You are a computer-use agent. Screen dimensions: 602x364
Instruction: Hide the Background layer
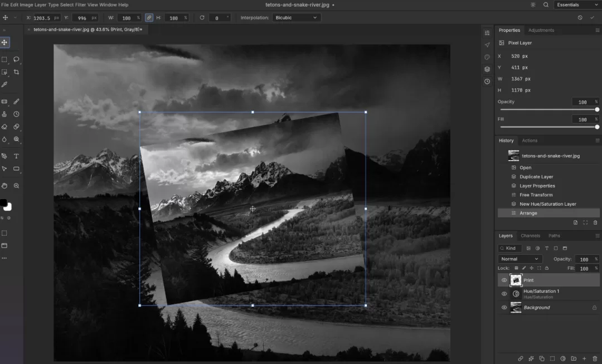coord(504,308)
